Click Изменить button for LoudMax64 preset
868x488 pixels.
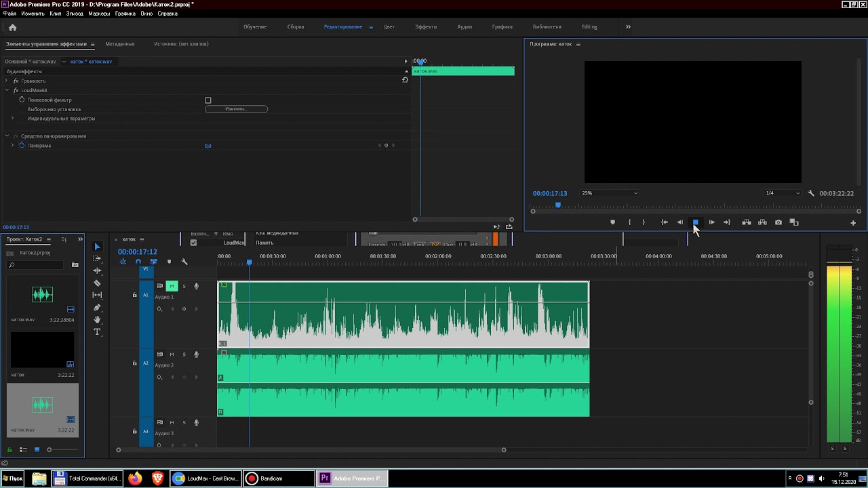click(237, 109)
